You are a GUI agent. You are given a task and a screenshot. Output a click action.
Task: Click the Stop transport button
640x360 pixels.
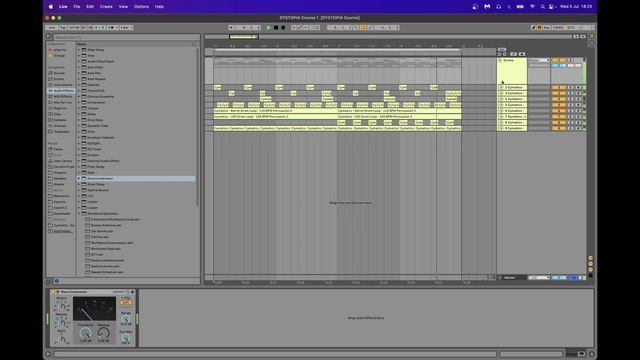coord(276,28)
